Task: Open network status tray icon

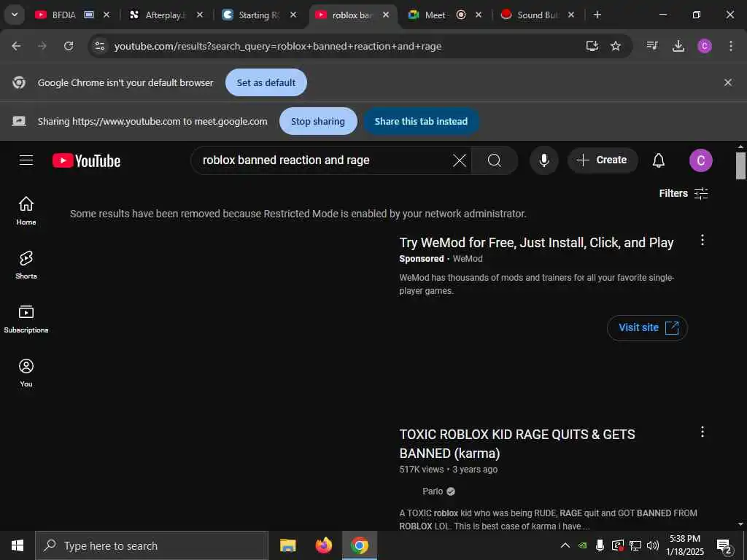Action: [635, 545]
